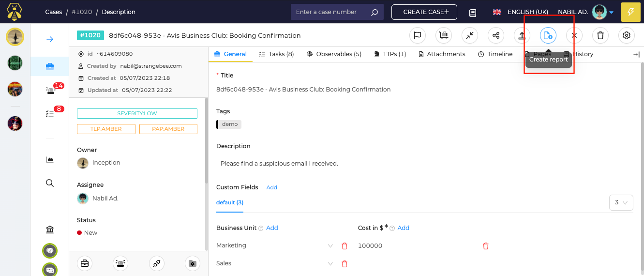This screenshot has height=276, width=644.
Task: Click the knowledge base book icon
Action: [x=473, y=12]
